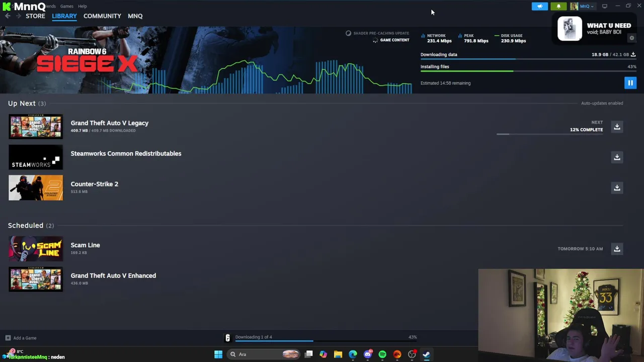Open Scam Line title
This screenshot has height=362, width=644.
click(x=85, y=245)
